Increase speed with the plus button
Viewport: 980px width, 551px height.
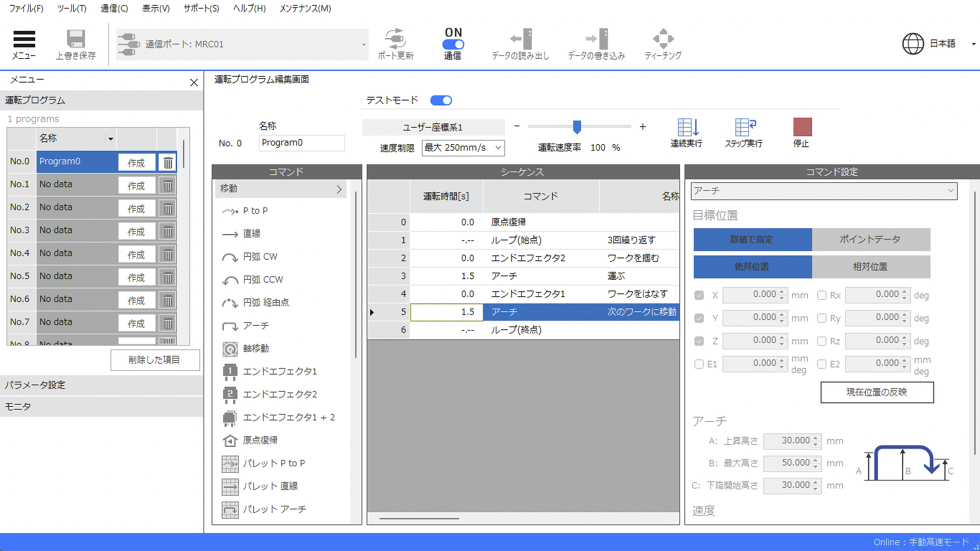pyautogui.click(x=642, y=127)
